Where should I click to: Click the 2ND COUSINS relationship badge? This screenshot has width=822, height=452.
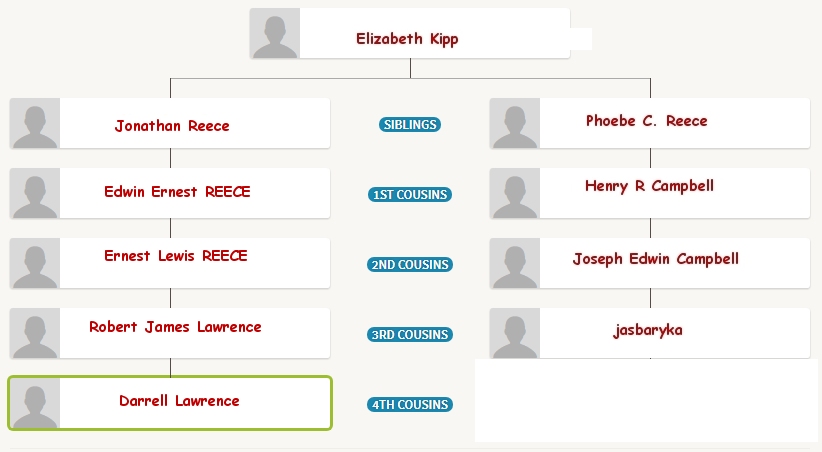point(410,265)
